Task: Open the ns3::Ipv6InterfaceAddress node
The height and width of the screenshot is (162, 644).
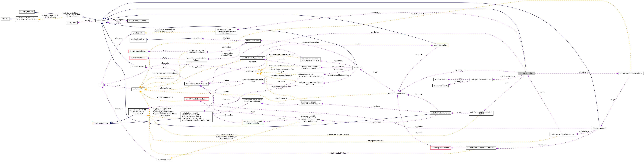Action: tap(481, 79)
